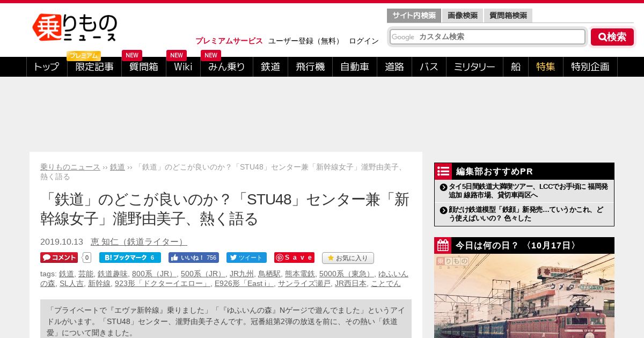Screen dimensions: 644x338
Task: Open バス navigation item
Action: pyautogui.click(x=429, y=67)
